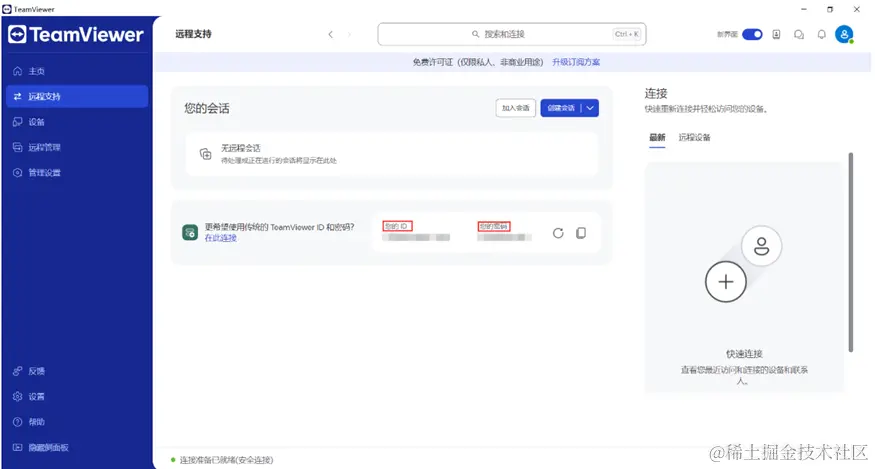Click the contact person circle icon
The width and height of the screenshot is (875, 469).
tap(762, 246)
